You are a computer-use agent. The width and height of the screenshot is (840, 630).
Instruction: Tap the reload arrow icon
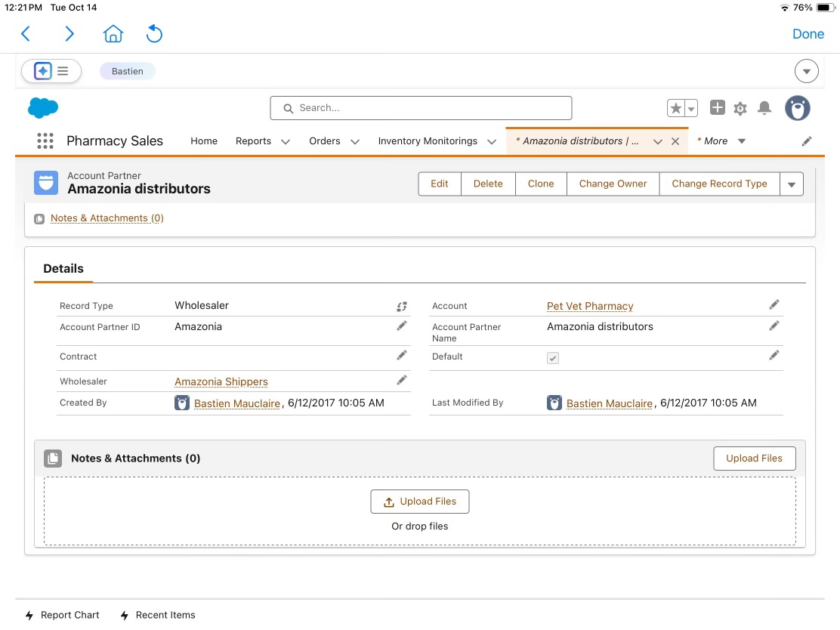click(x=154, y=34)
